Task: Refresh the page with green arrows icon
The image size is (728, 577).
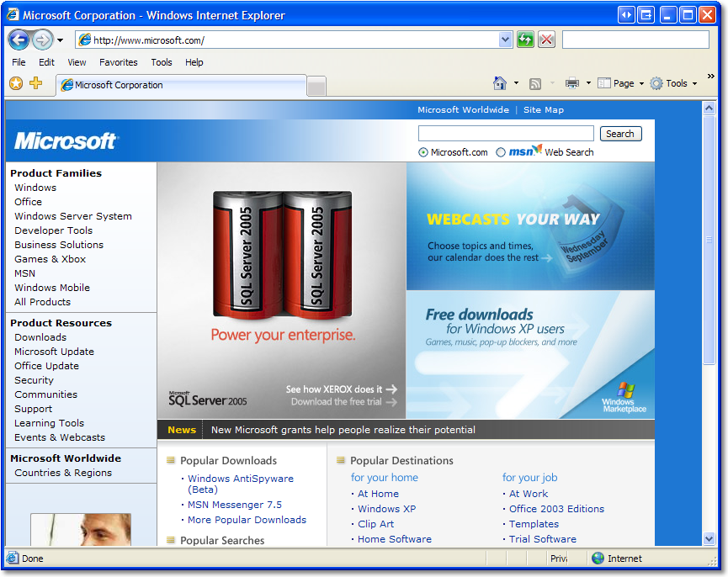Action: pos(525,40)
